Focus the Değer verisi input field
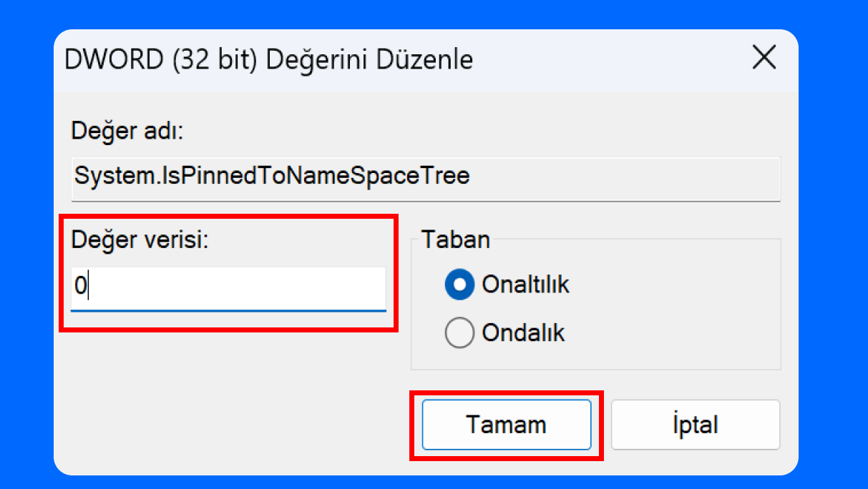The width and height of the screenshot is (868, 489). tap(228, 288)
